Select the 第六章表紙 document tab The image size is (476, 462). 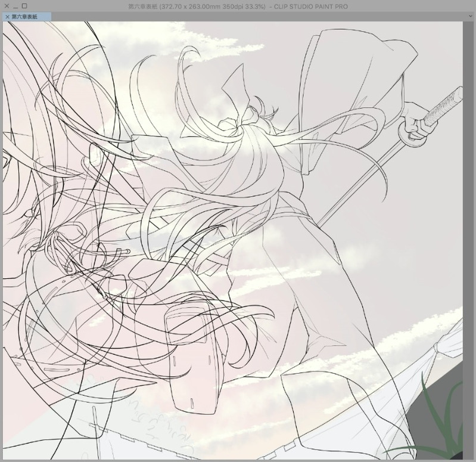(x=27, y=17)
